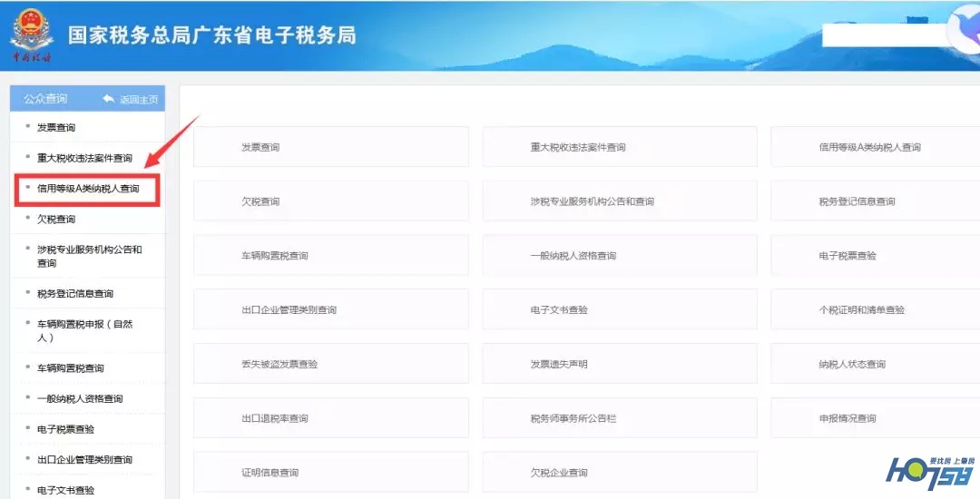Click the 信用等级A类纳税人查询 card in main panel
The height and width of the screenshot is (499, 980).
click(x=875, y=147)
